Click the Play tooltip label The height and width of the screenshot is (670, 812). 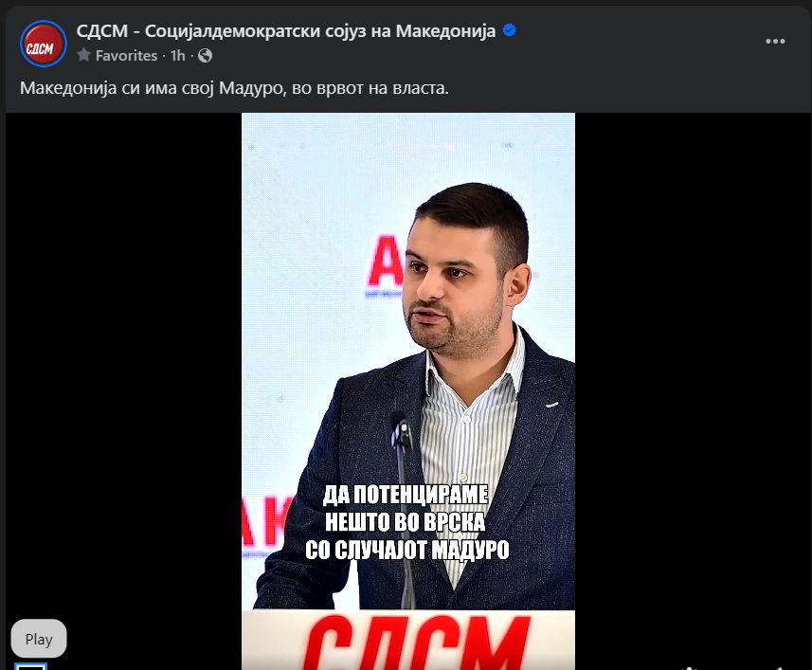[39, 639]
